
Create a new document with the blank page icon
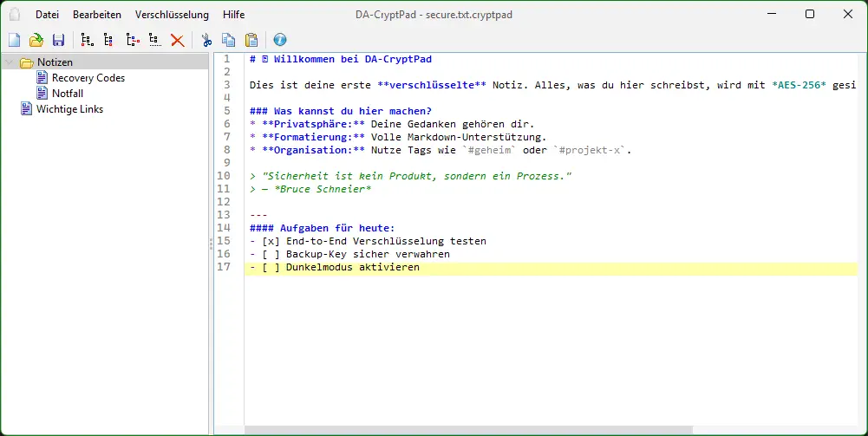(14, 40)
